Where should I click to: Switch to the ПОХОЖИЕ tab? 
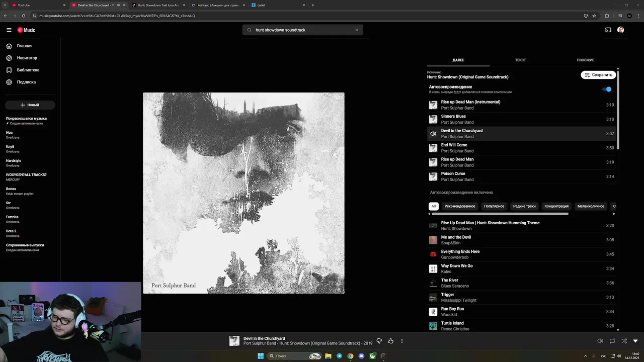585,60
